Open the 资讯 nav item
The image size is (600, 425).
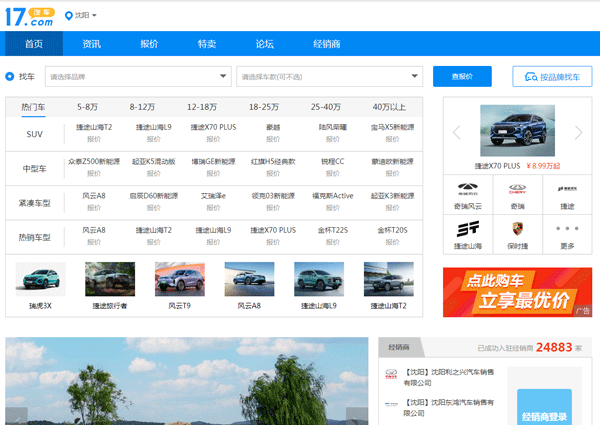click(91, 44)
